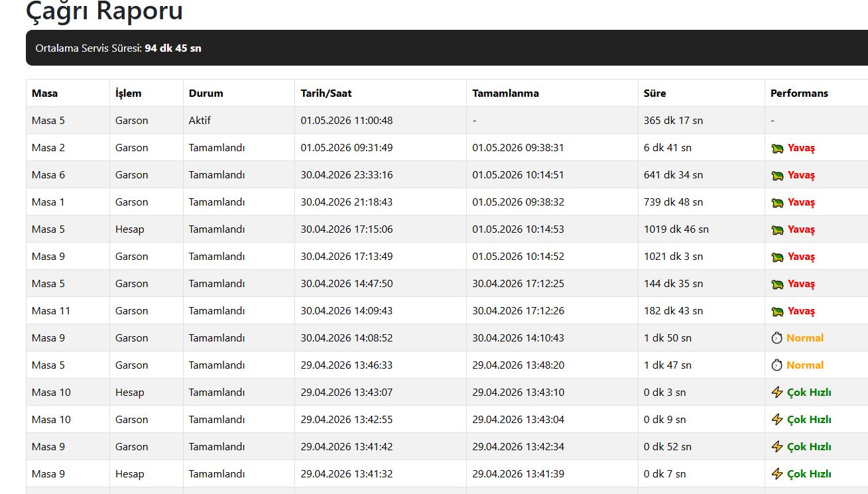
Task: Click the average time value 94 dk 45 sn
Action: pyautogui.click(x=173, y=48)
